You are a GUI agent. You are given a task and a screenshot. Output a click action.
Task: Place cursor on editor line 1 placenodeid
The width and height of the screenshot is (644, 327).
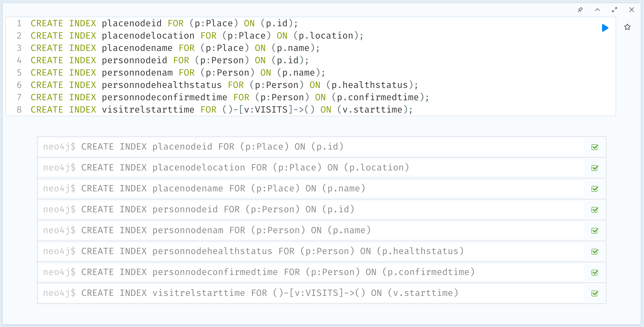pos(132,24)
